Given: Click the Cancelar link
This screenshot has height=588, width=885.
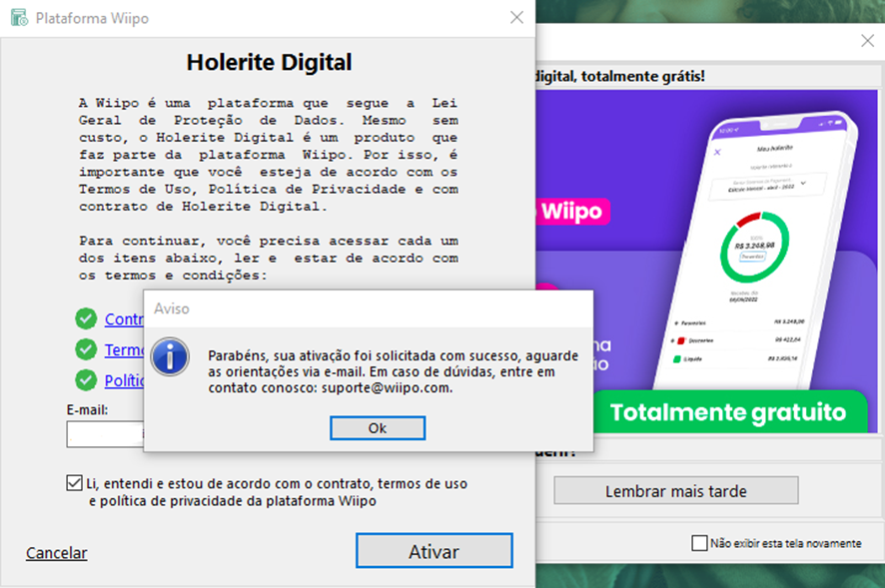Looking at the screenshot, I should pyautogui.click(x=57, y=553).
